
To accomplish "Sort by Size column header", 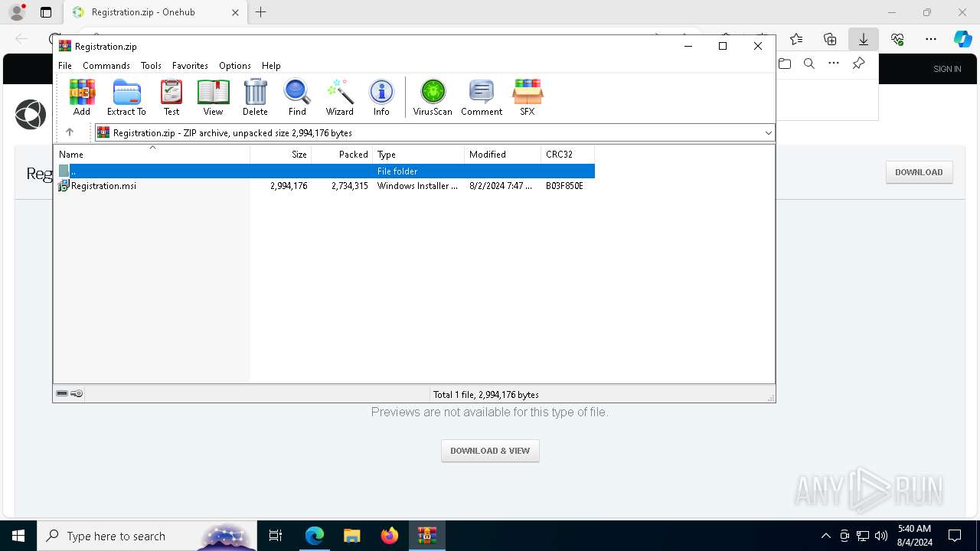I will (281, 155).
